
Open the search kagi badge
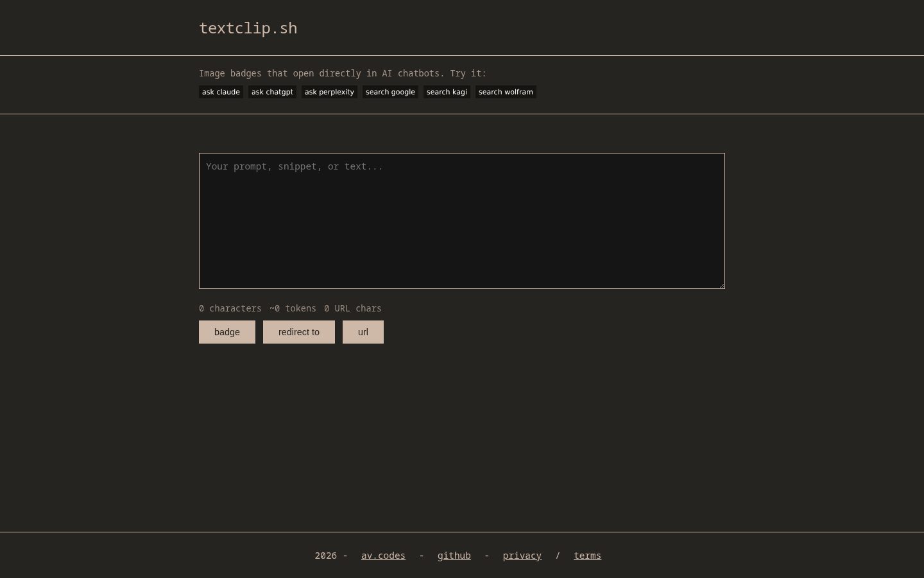(x=447, y=92)
